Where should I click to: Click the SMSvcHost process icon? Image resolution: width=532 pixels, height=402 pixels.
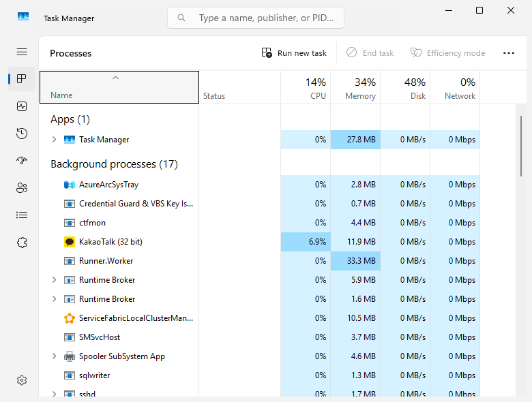69,337
